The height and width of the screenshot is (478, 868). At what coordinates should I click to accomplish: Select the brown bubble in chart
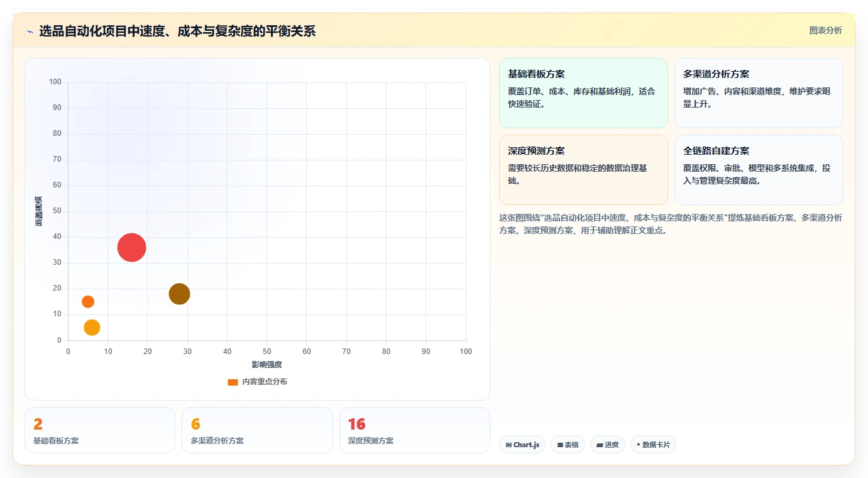[x=179, y=294]
